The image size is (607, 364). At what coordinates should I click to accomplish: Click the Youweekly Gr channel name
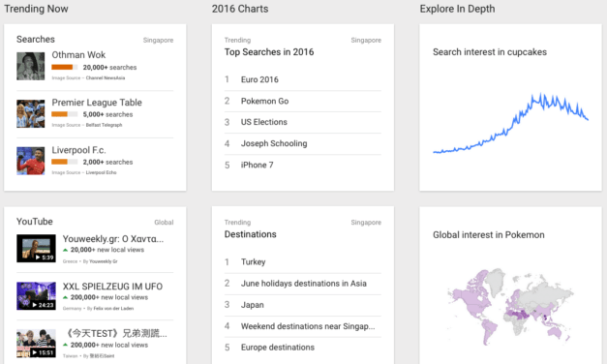[x=104, y=261]
